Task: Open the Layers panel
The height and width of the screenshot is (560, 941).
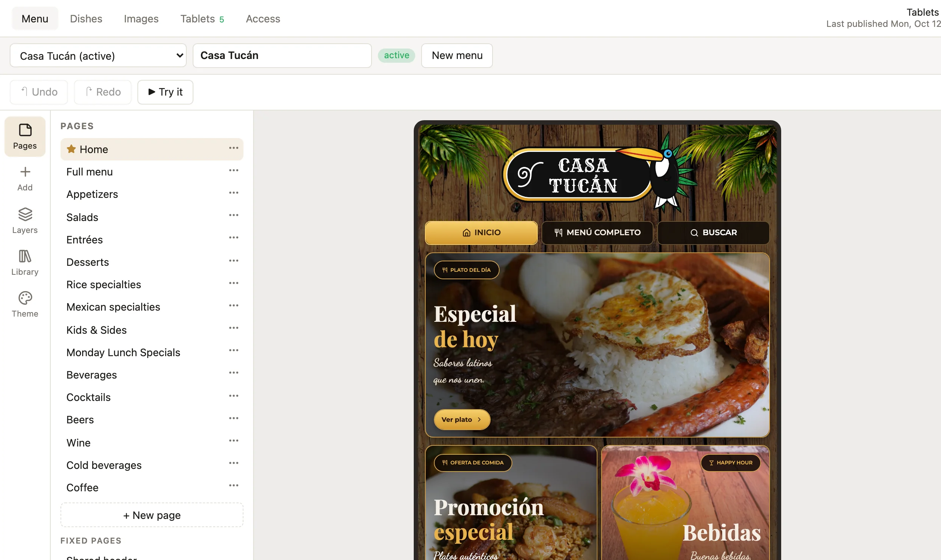Action: 25,221
